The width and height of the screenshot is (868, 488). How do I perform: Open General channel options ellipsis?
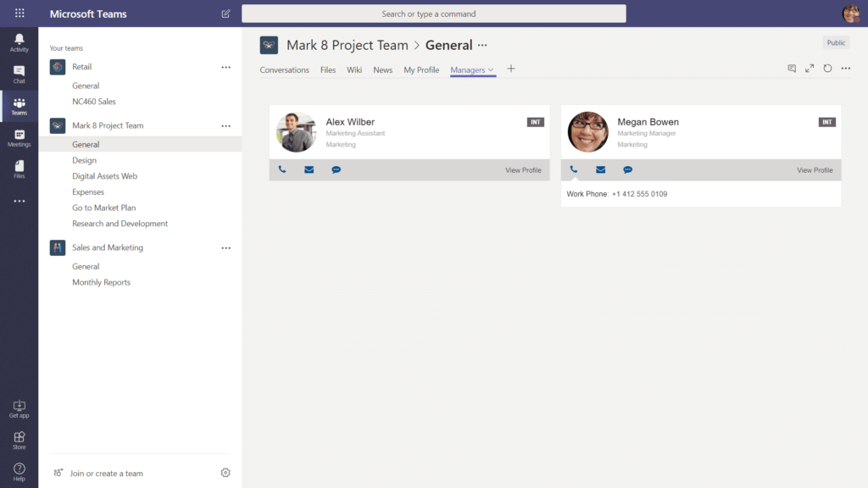click(482, 46)
